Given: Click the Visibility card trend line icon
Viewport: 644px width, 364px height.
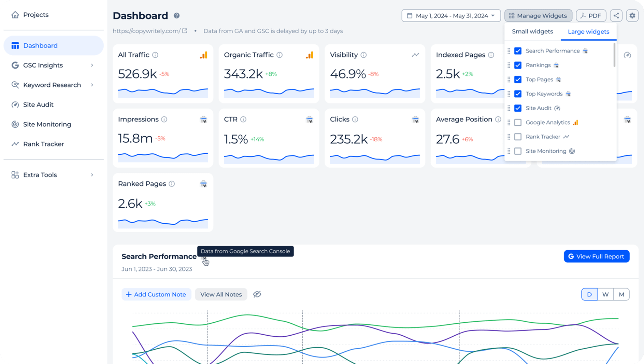Looking at the screenshot, I should tap(415, 55).
